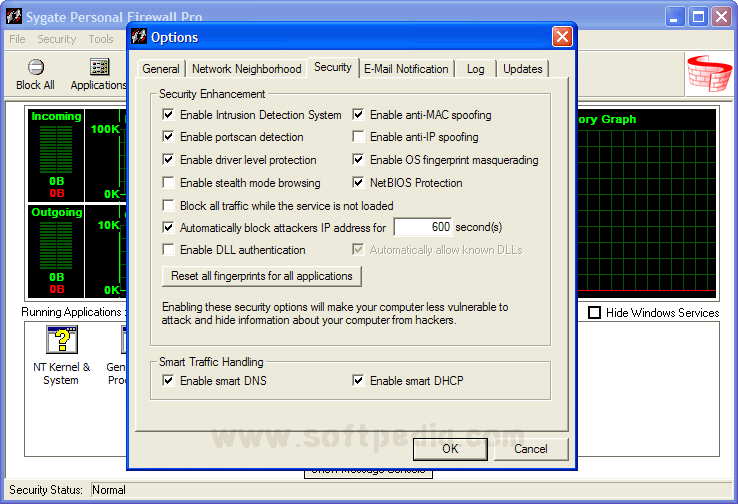The width and height of the screenshot is (738, 504).
Task: Toggle Enable smart DNS checkbox
Action: pyautogui.click(x=168, y=380)
